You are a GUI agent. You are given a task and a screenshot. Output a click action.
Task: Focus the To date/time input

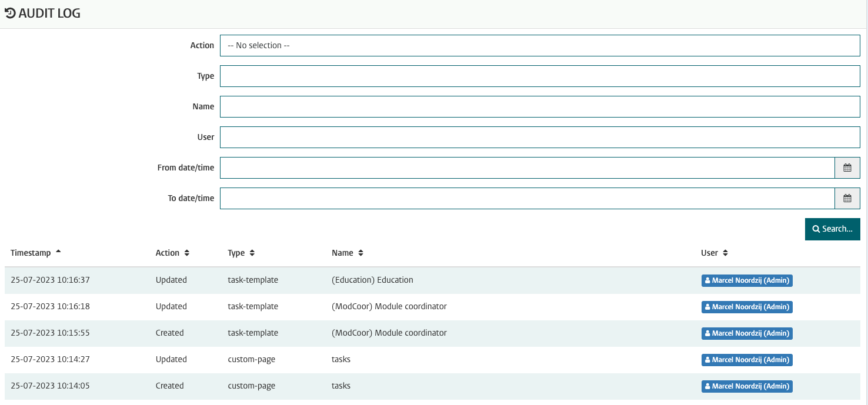(528, 198)
